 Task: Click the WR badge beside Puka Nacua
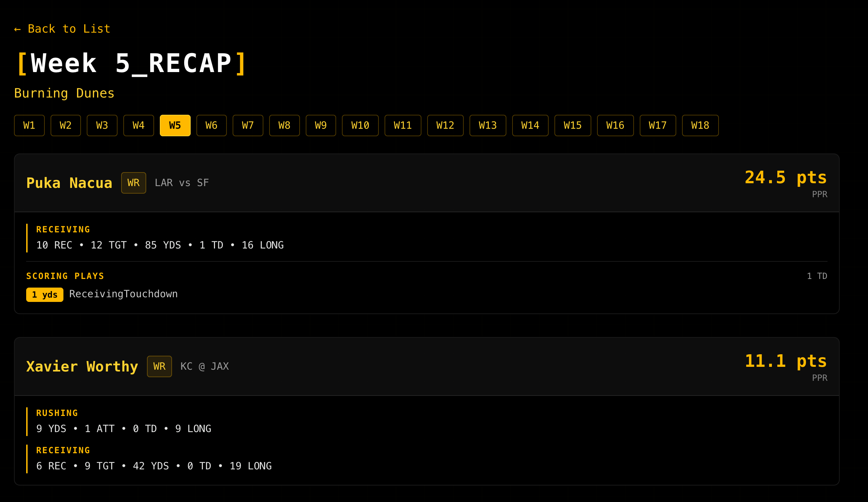point(133,183)
